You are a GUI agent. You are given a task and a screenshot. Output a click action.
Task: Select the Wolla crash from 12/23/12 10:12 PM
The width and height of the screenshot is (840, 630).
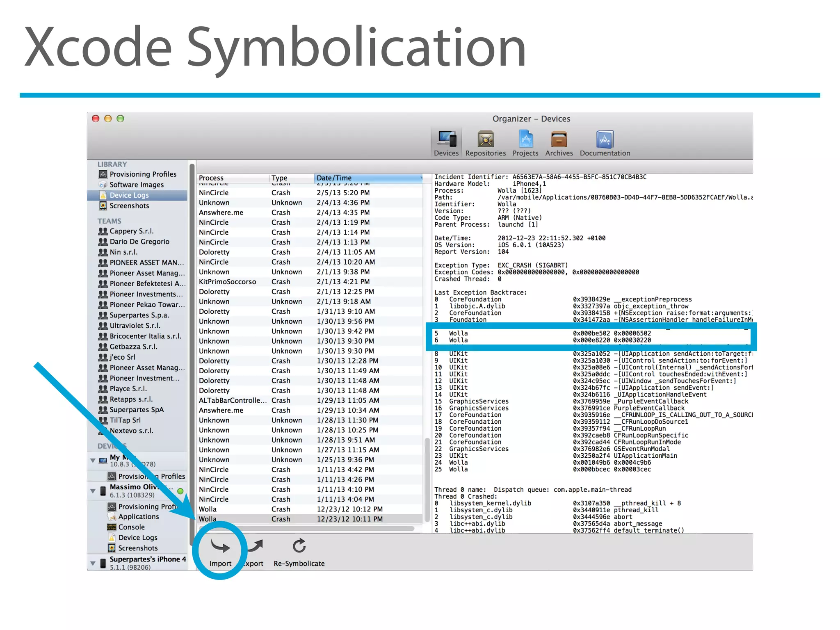click(310, 509)
